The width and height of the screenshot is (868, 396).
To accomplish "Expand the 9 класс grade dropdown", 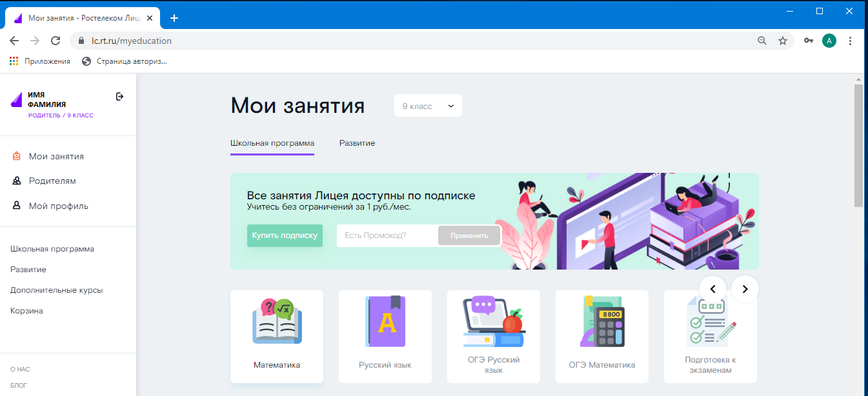I will click(428, 106).
